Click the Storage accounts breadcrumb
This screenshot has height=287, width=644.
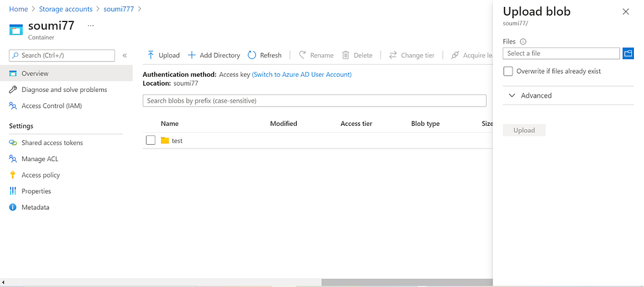65,9
